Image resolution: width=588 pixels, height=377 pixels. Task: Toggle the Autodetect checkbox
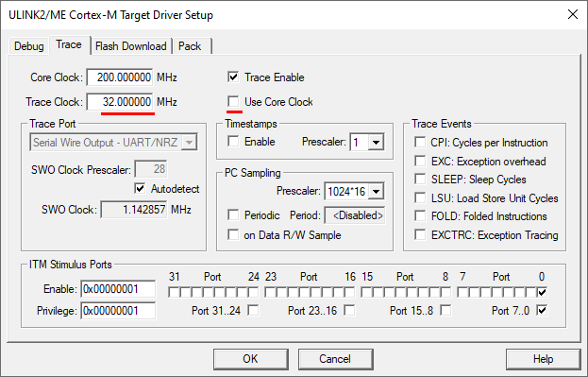pyautogui.click(x=140, y=188)
